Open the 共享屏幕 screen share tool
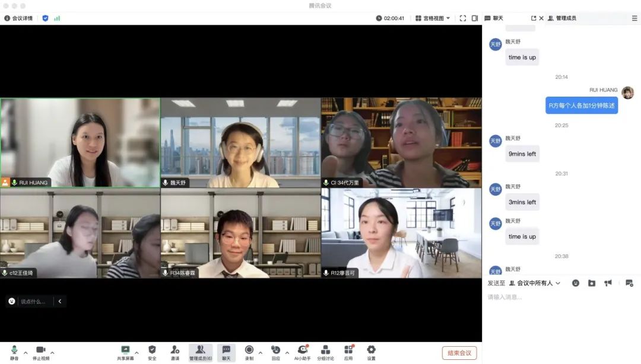Screen dimensions: 641x364 click(125, 350)
